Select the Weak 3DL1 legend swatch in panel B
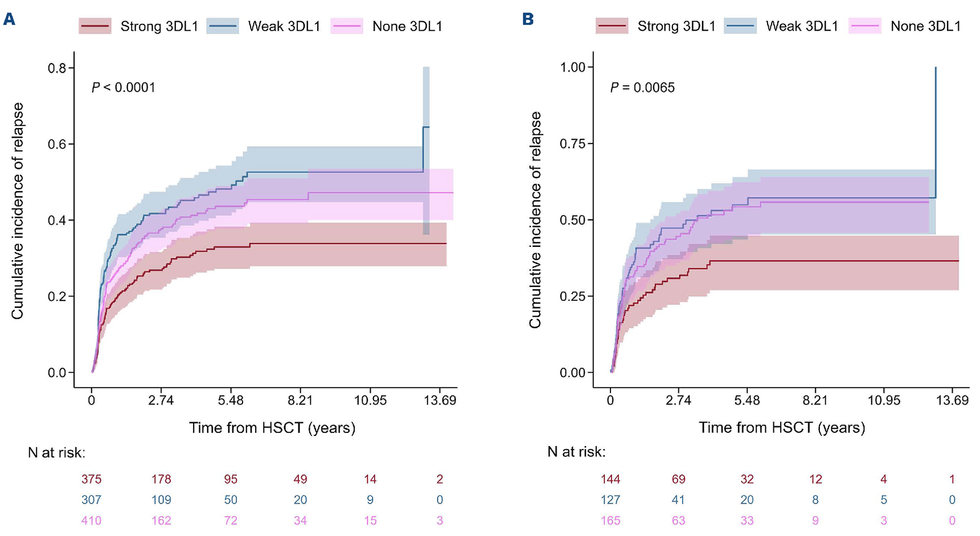Viewport: 980px width, 536px height. 740,26
